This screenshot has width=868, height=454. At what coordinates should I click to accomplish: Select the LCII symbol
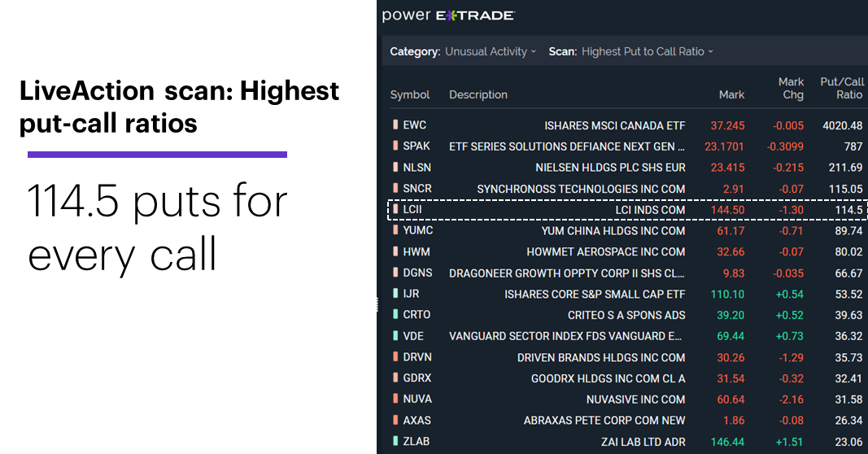tap(412, 209)
